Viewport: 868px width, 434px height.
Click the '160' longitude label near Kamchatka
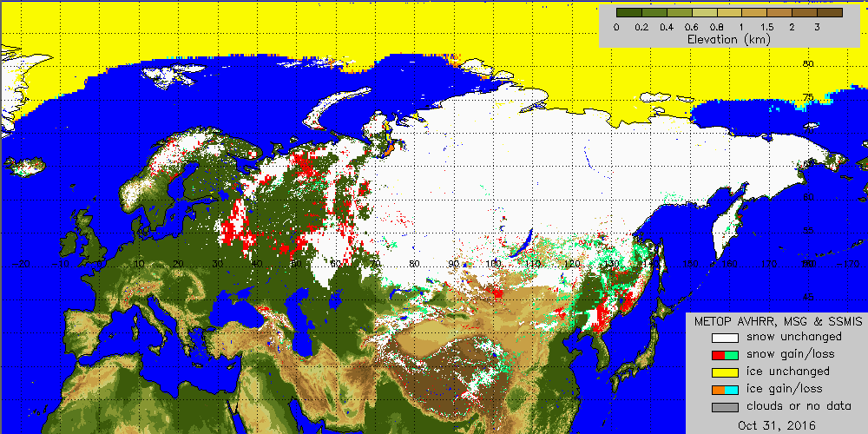pyautogui.click(x=729, y=264)
